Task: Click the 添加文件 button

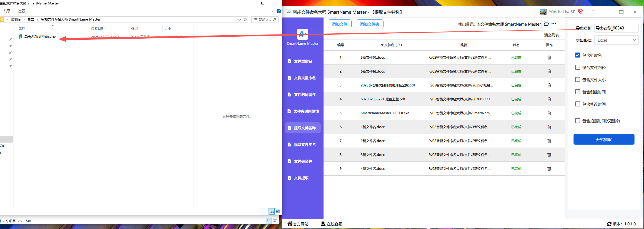Action: point(339,24)
